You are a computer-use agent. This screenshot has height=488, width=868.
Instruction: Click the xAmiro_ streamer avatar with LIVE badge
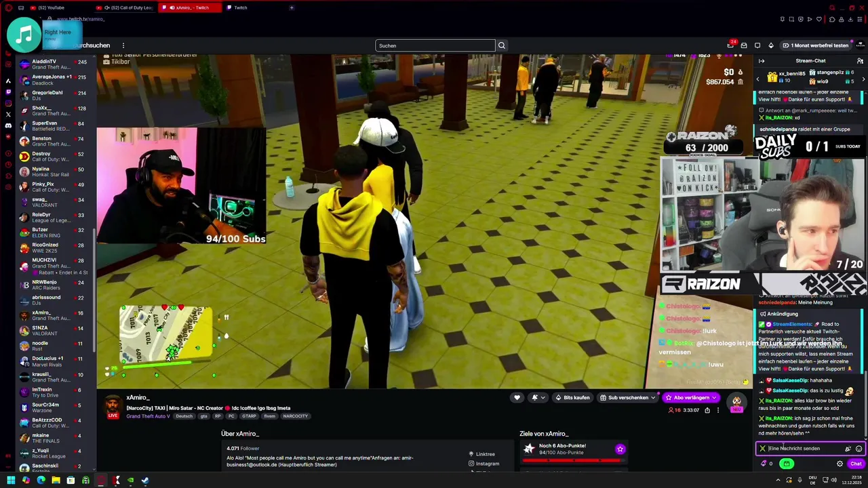point(113,407)
